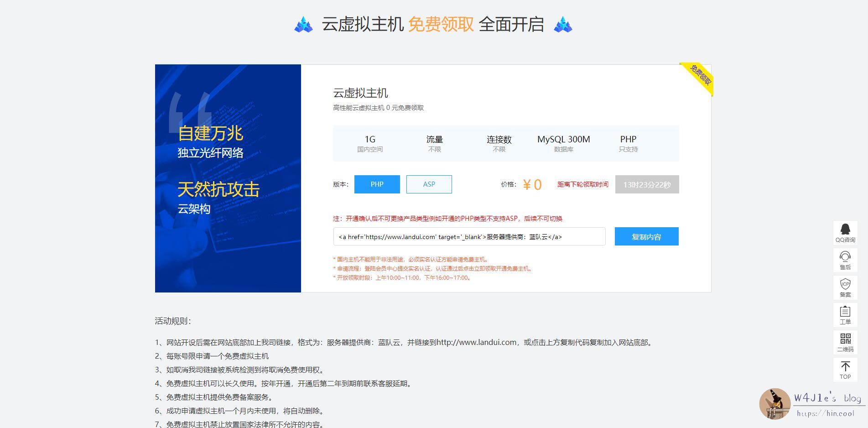The height and width of the screenshot is (428, 868).
Task: Open the QQ咨询 penguin icon
Action: pos(845,232)
